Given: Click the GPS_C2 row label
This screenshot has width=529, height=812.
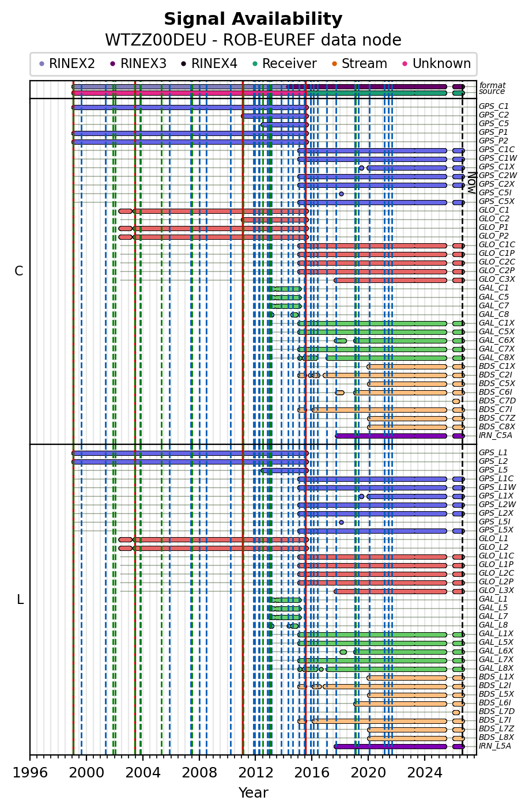Looking at the screenshot, I should pos(494,115).
